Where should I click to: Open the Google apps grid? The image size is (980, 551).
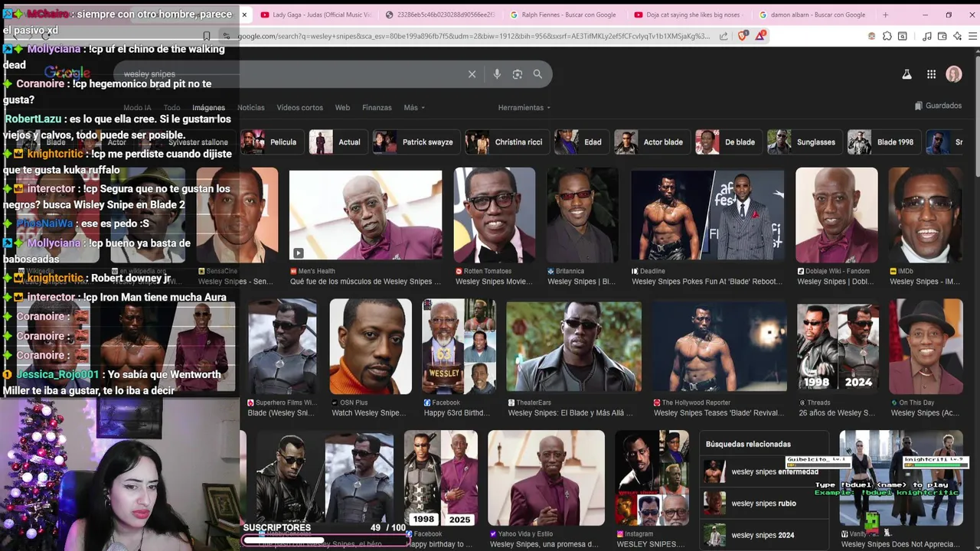tap(931, 74)
